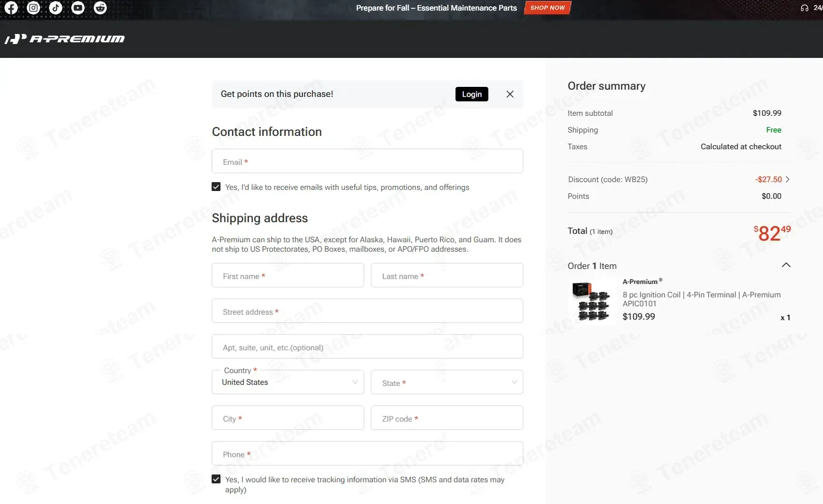
Task: Expand the WB25 discount details arrow
Action: click(787, 179)
